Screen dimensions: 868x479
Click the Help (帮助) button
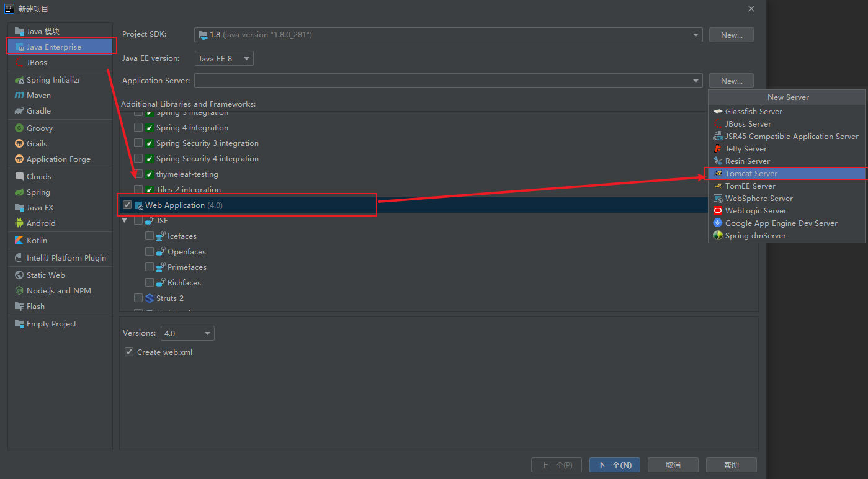pyautogui.click(x=732, y=465)
